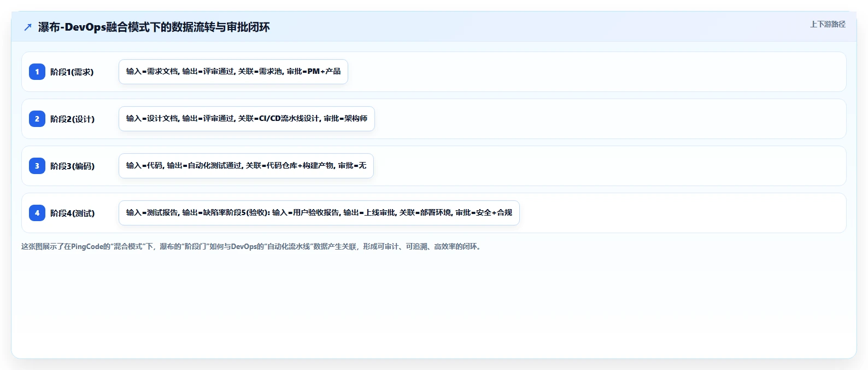Click the box starting 输入=需求文档
The height and width of the screenshot is (370, 868).
click(x=233, y=72)
